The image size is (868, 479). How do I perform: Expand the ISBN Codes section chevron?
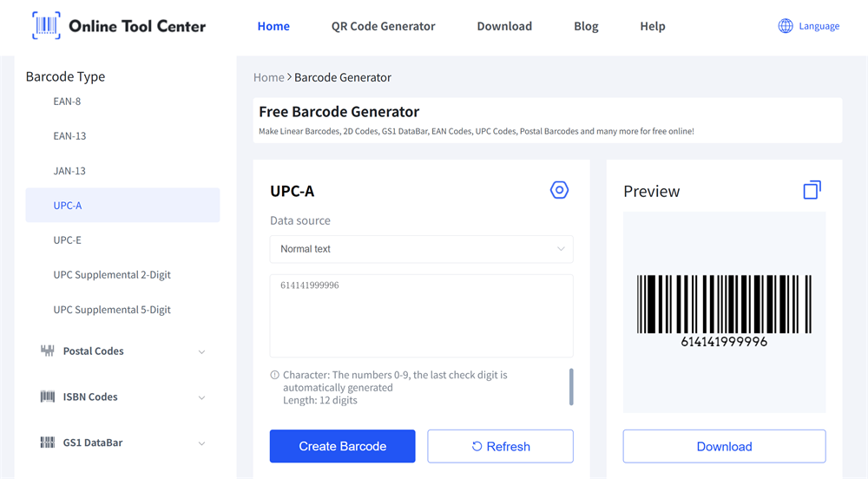click(x=201, y=397)
